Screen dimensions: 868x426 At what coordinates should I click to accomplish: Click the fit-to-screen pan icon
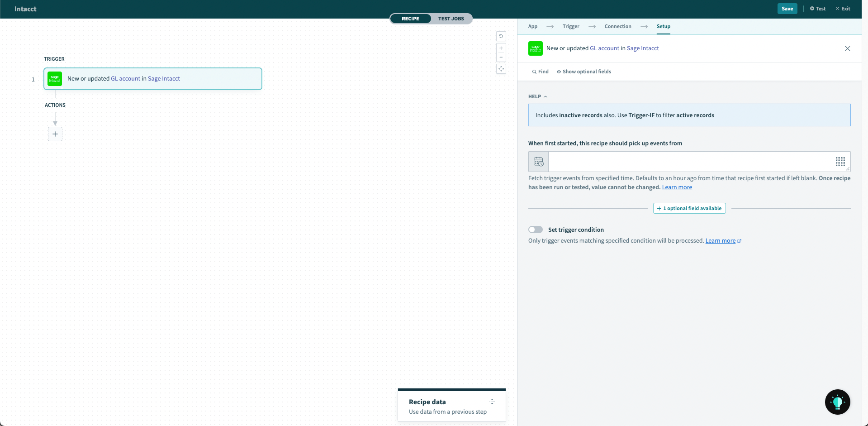(501, 69)
